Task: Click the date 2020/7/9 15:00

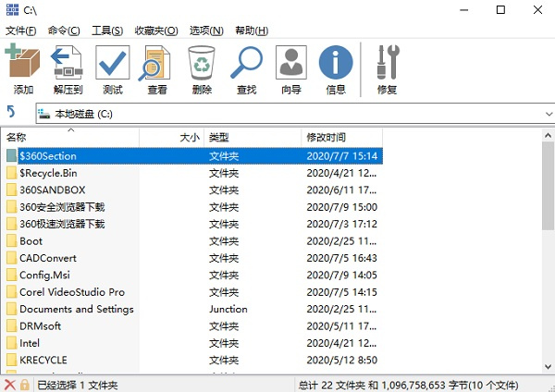Action: pyautogui.click(x=342, y=207)
